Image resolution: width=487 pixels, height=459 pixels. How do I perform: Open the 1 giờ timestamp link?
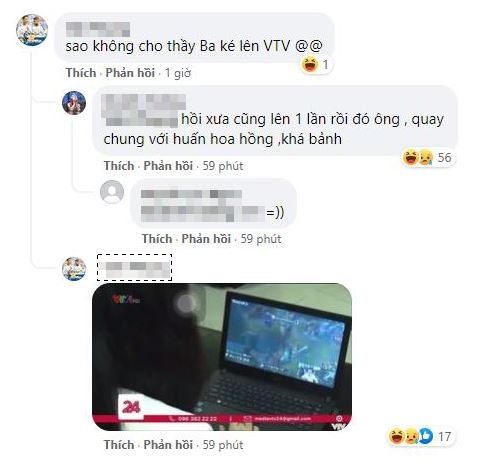point(178,73)
